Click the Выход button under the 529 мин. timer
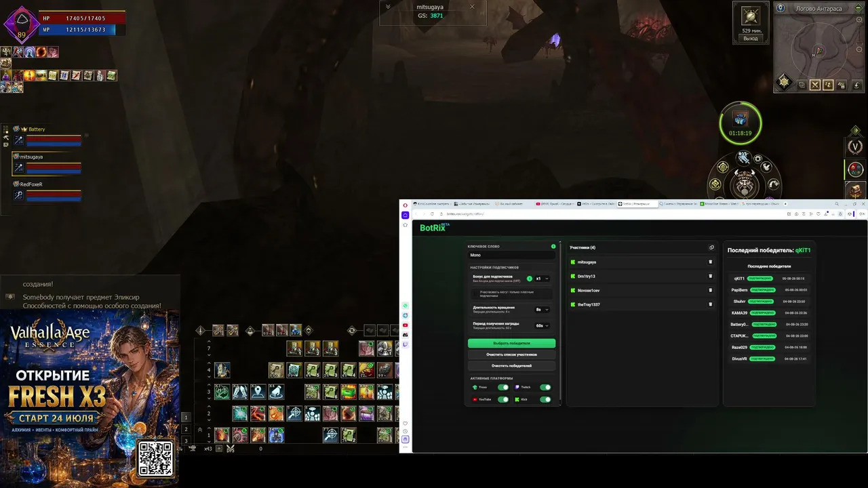 (x=750, y=39)
